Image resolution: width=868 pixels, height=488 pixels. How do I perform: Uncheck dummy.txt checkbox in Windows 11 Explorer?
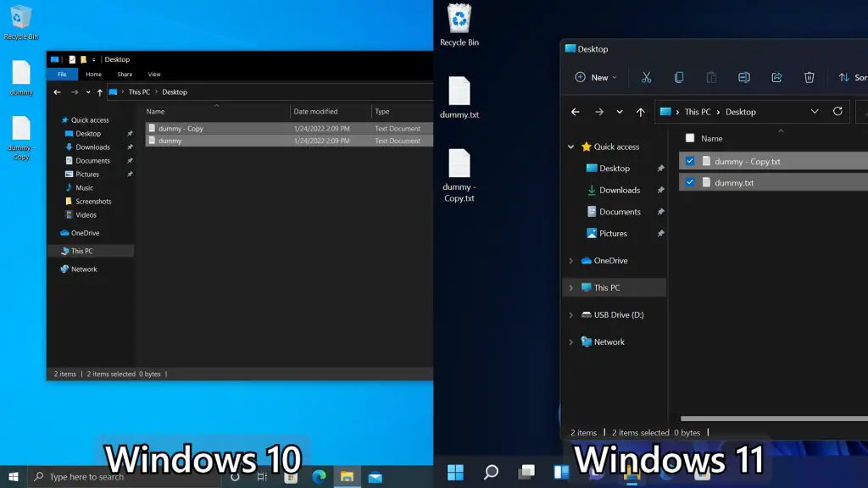[690, 182]
